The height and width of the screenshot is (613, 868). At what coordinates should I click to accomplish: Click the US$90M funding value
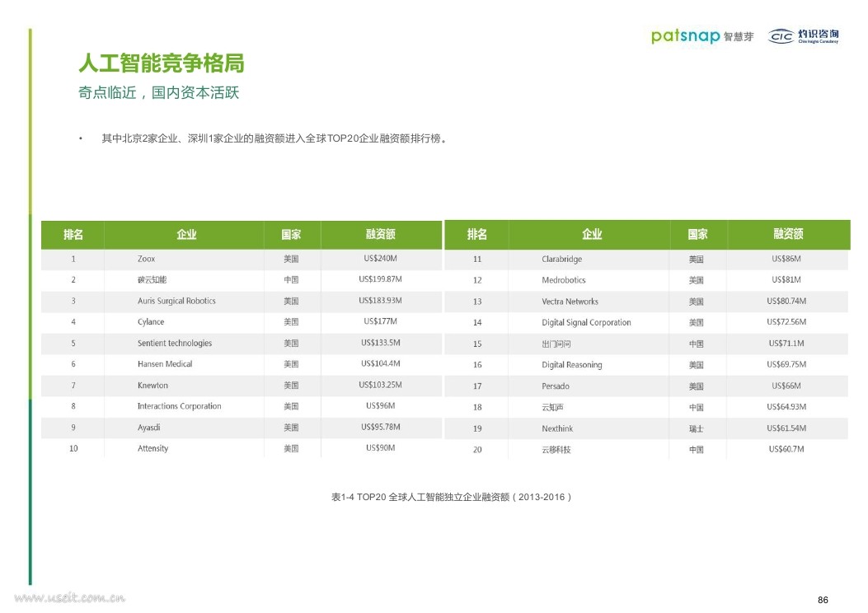tap(380, 448)
